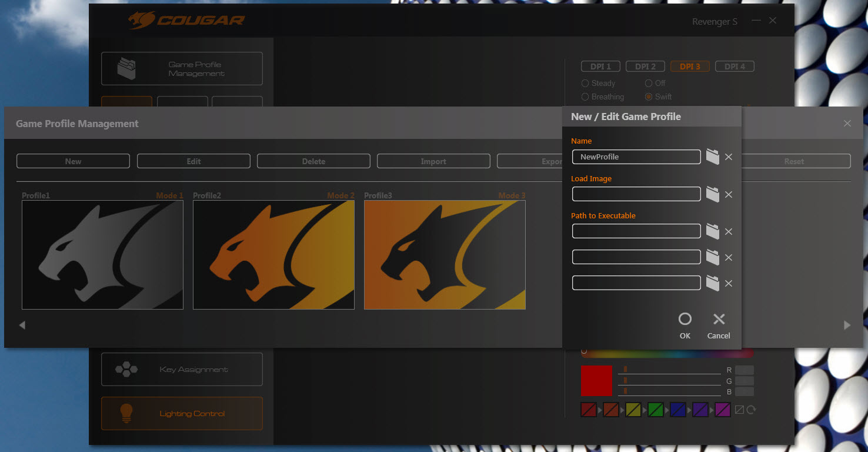Viewport: 868px width, 452px height.
Task: Switch to DPI 3 tab
Action: tap(690, 67)
